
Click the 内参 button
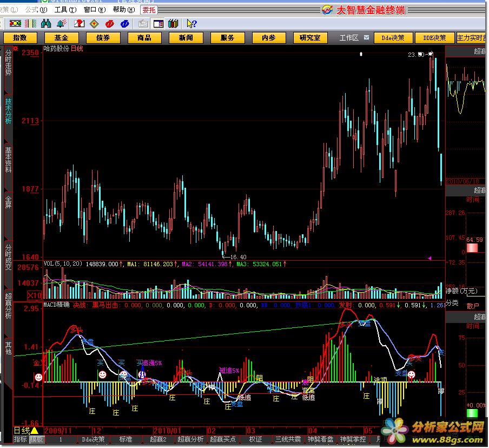[x=269, y=38]
